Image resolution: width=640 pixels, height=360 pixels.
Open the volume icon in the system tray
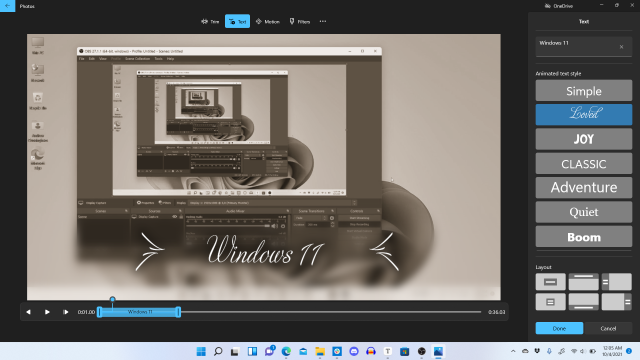(582, 351)
